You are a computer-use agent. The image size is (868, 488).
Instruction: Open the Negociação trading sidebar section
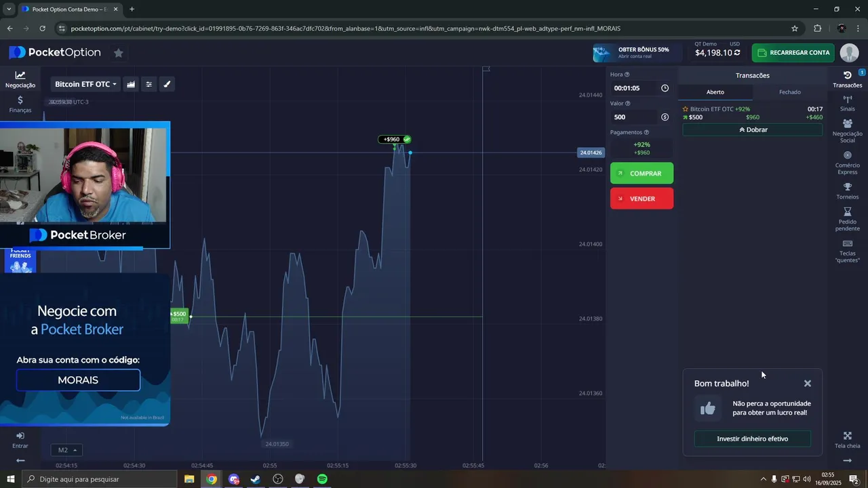20,80
